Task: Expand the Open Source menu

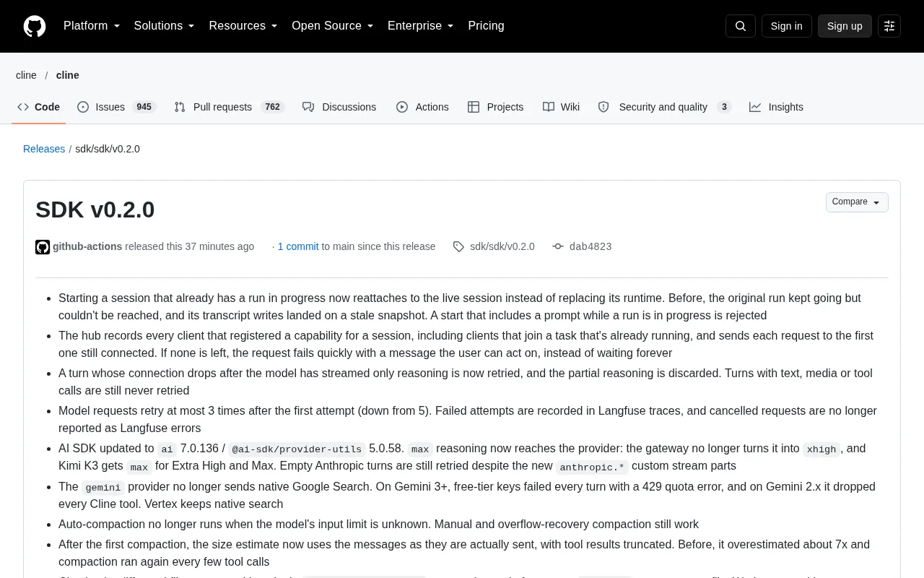Action: click(333, 26)
